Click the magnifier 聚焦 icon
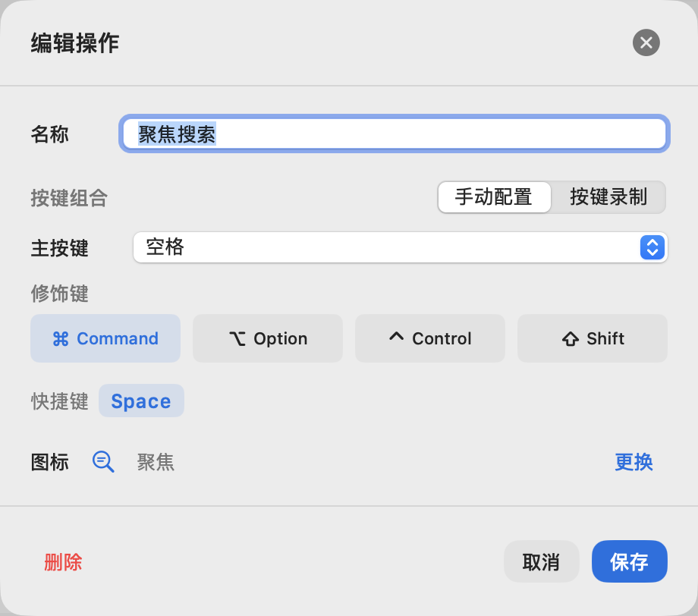 [x=103, y=461]
